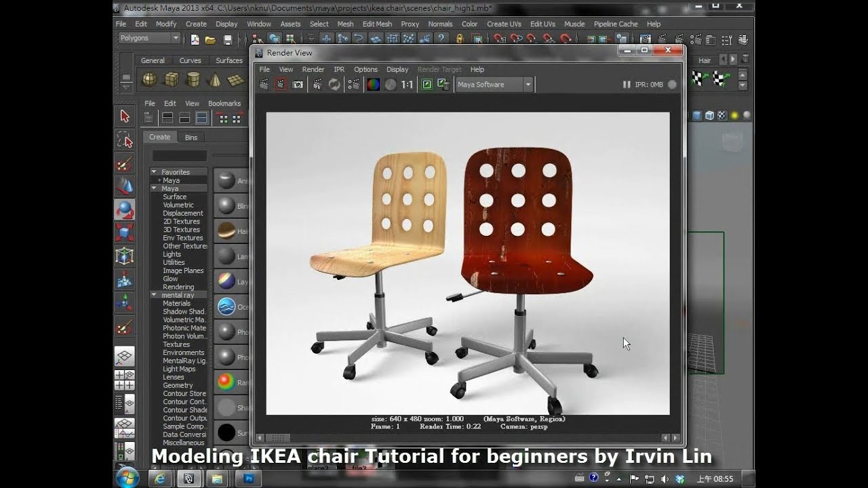The image size is (868, 488).
Task: Open the IPR menu in Render View
Action: [x=339, y=69]
